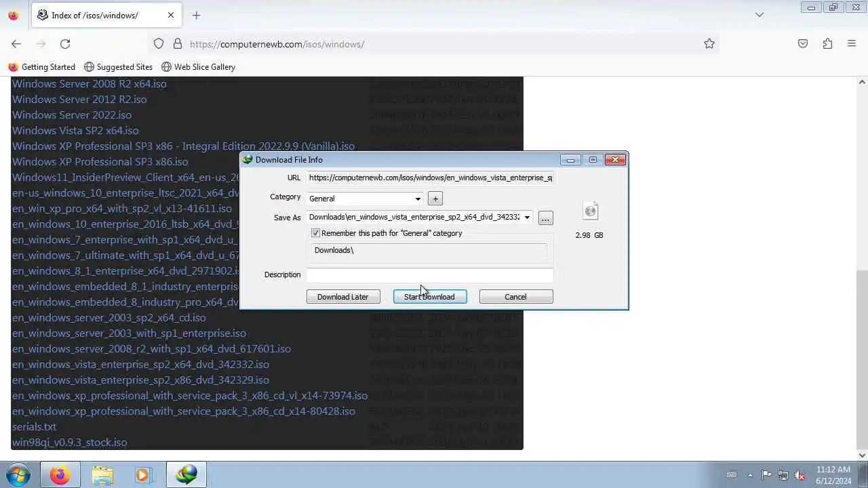Open Windows Server 2022.iso link

point(72,115)
